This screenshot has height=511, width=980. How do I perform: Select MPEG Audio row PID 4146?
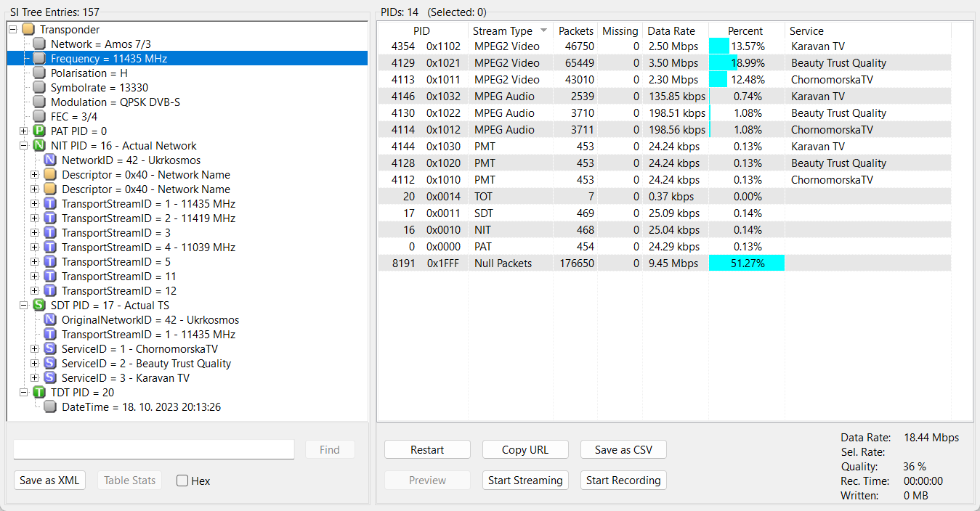coord(665,97)
